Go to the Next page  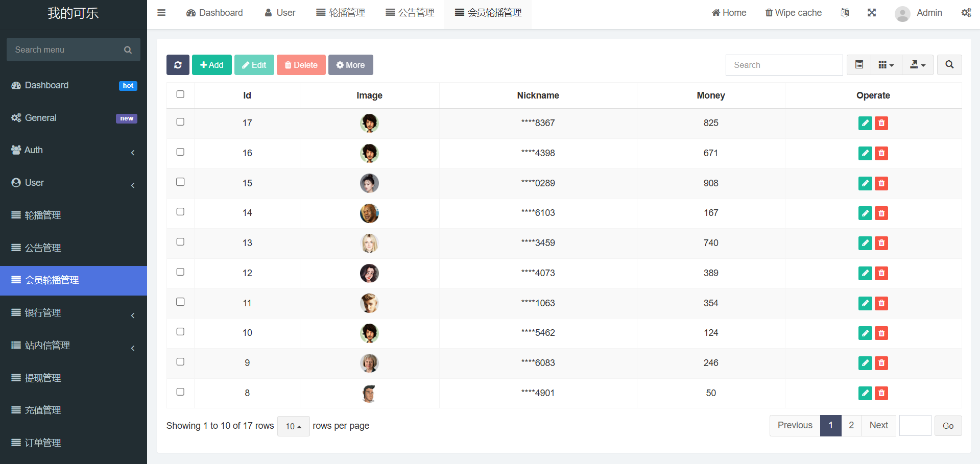point(878,425)
